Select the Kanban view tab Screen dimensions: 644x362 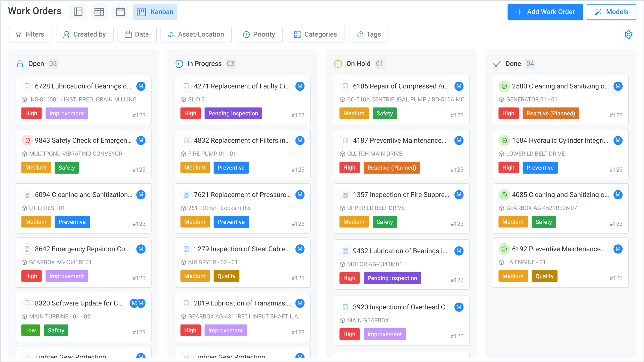click(155, 12)
